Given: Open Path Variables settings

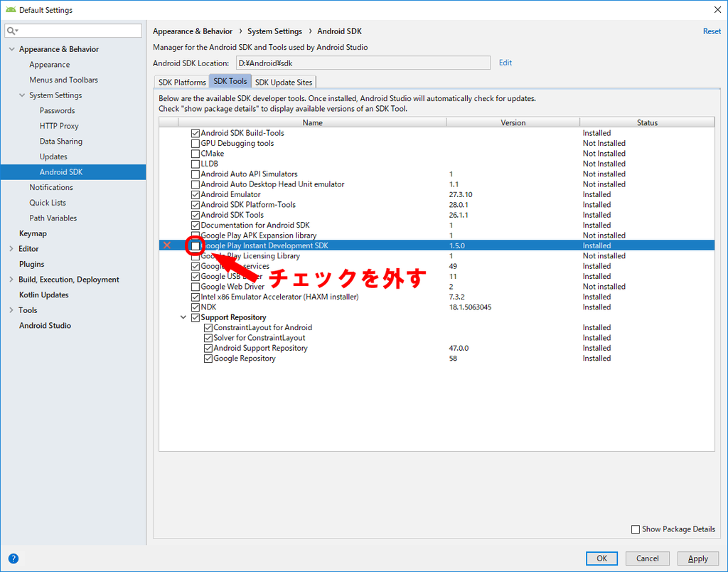Looking at the screenshot, I should pos(53,218).
